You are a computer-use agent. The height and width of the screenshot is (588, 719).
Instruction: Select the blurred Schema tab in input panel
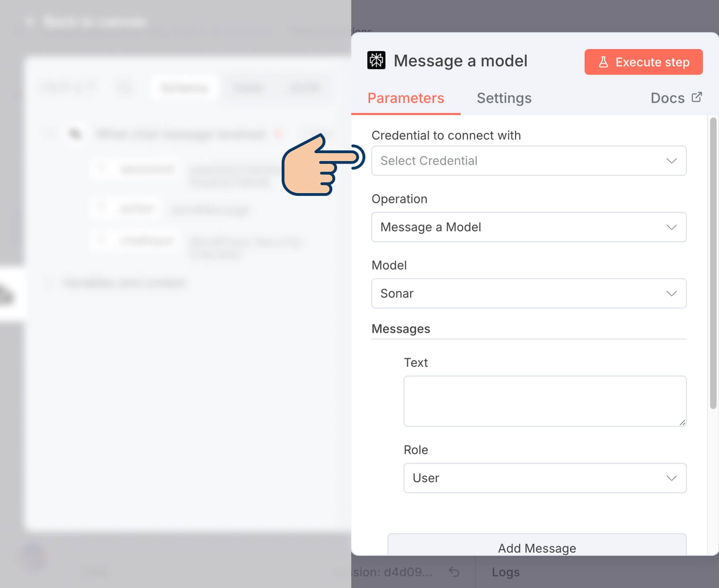pos(184,88)
